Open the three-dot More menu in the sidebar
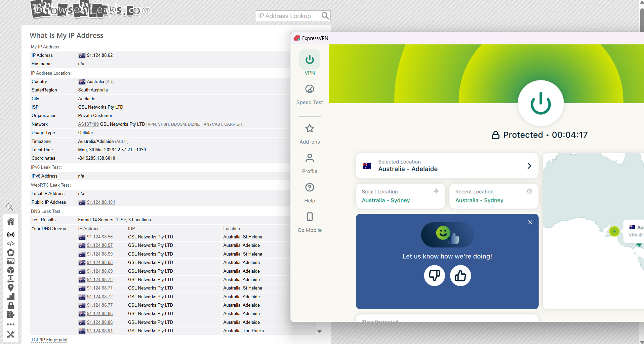Viewport: 644px width, 344px height. [11, 324]
